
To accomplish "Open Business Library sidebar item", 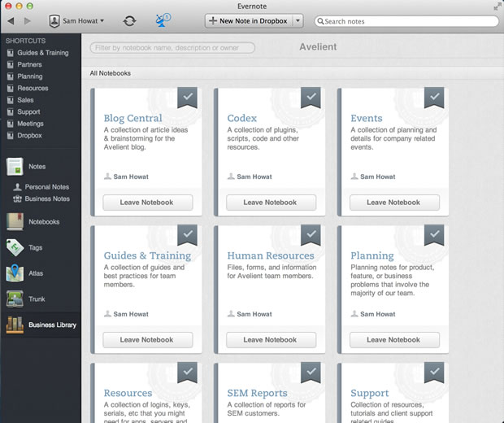I will tap(41, 325).
